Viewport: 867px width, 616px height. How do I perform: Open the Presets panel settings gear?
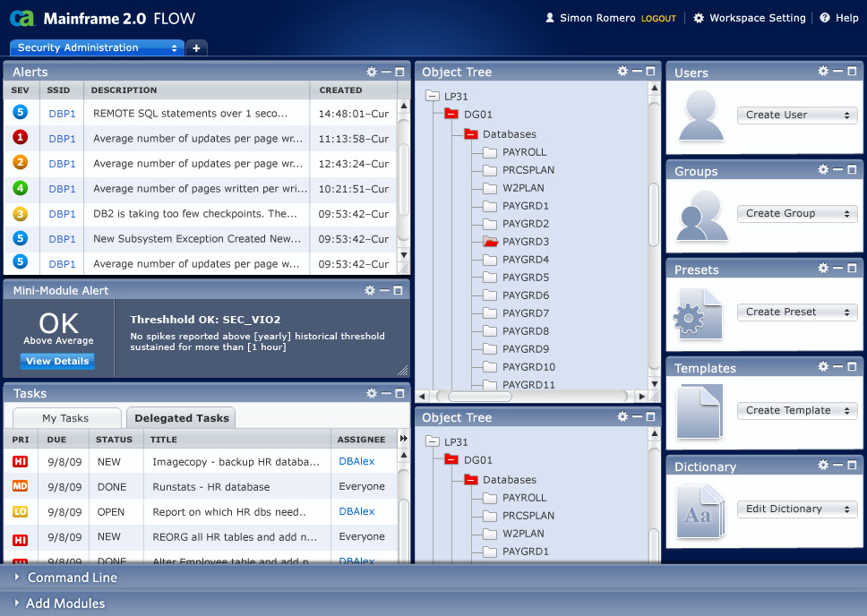click(823, 268)
